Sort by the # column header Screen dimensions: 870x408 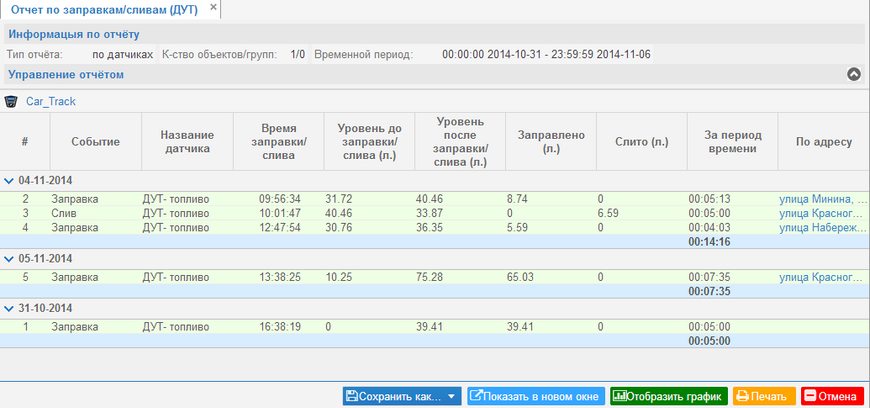tap(25, 142)
